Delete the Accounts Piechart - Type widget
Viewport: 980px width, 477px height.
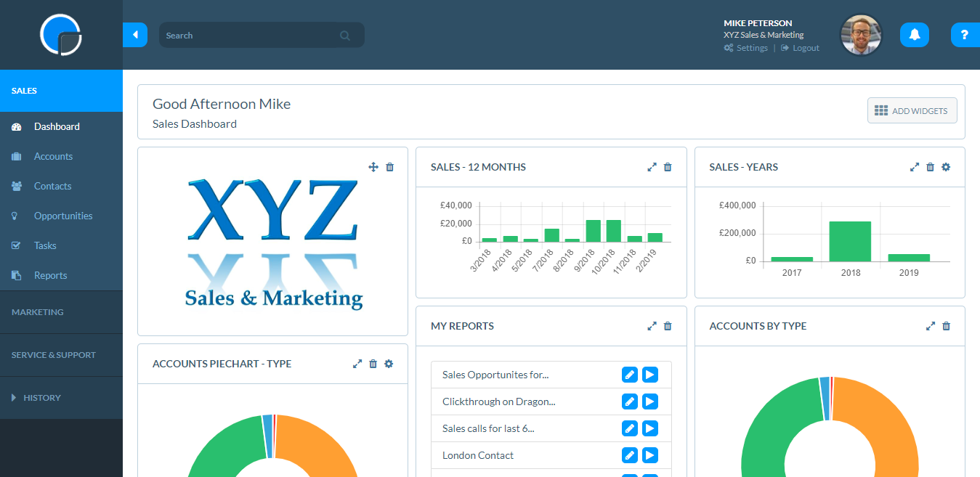click(373, 364)
